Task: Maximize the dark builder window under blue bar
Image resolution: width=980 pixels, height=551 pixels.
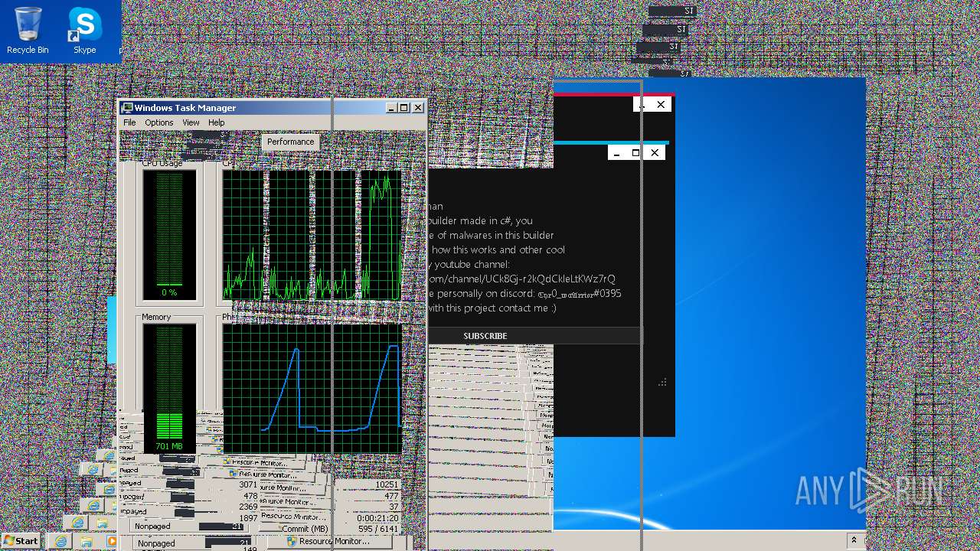Action: point(635,153)
